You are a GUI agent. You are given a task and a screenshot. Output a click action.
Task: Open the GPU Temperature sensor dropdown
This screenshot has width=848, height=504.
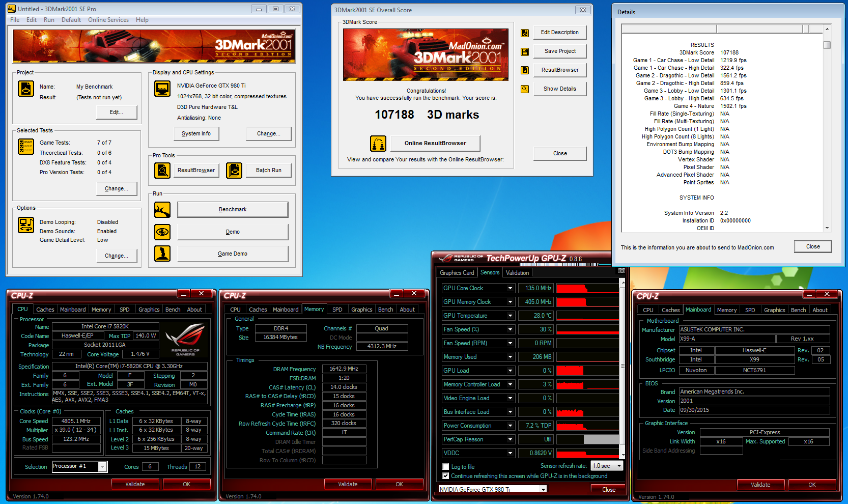(510, 316)
